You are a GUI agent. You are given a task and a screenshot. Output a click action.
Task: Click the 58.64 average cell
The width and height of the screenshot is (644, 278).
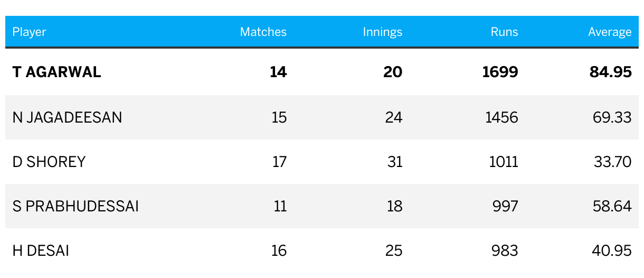[612, 206]
